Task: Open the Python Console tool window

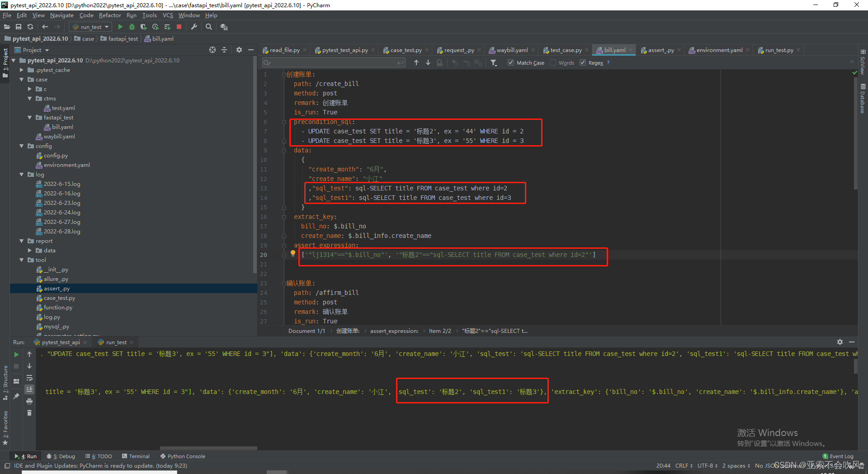Action: coord(183,456)
